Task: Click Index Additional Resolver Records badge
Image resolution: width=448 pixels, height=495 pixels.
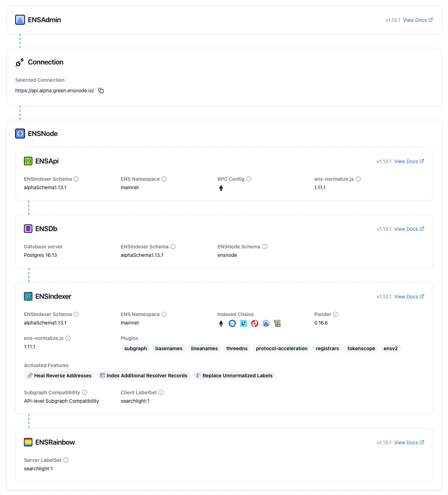Action: [x=144, y=376]
